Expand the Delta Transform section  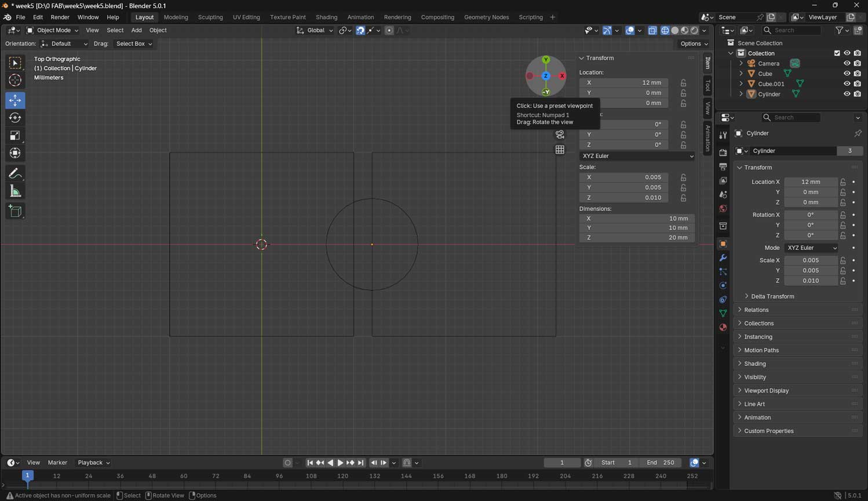click(x=772, y=296)
